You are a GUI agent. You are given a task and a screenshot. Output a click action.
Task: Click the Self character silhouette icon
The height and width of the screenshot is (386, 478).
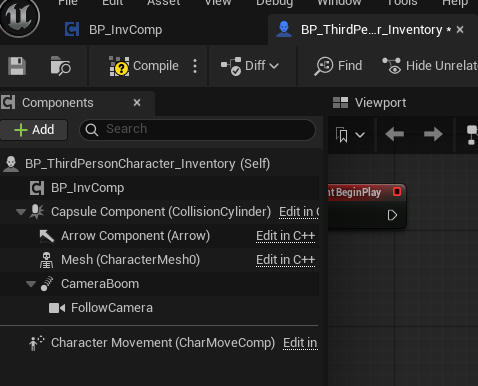[11, 164]
